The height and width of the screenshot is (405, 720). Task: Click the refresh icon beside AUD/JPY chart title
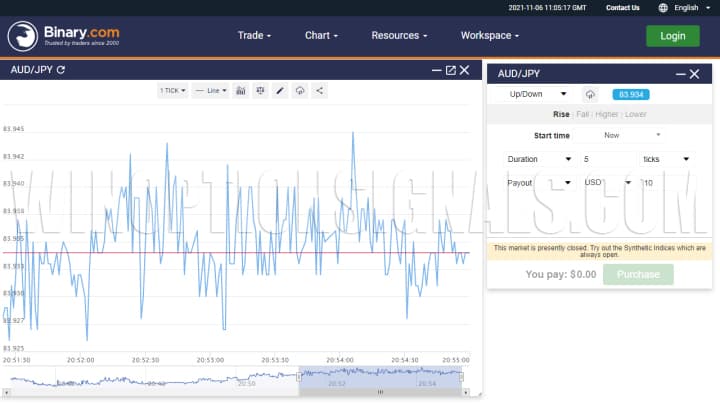pos(61,70)
